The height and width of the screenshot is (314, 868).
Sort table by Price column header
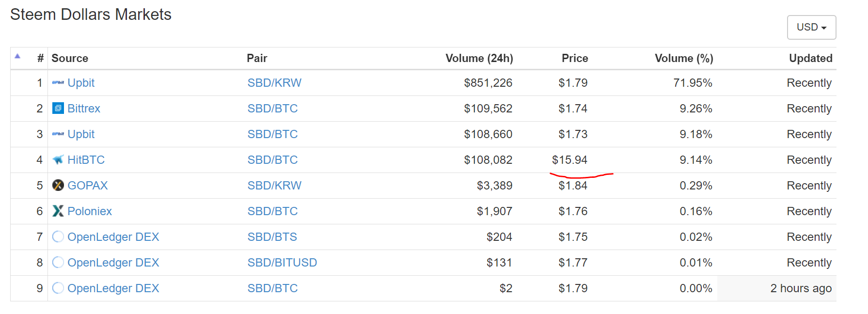575,58
